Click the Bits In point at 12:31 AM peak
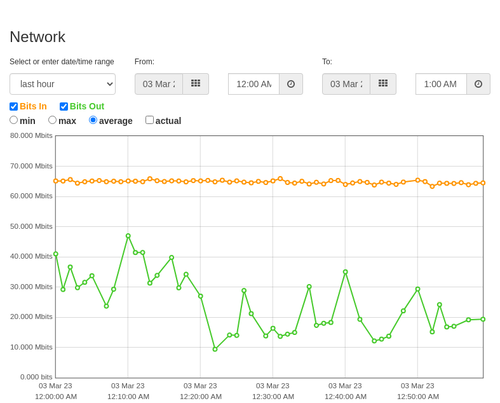500x403 pixels. (x=280, y=179)
